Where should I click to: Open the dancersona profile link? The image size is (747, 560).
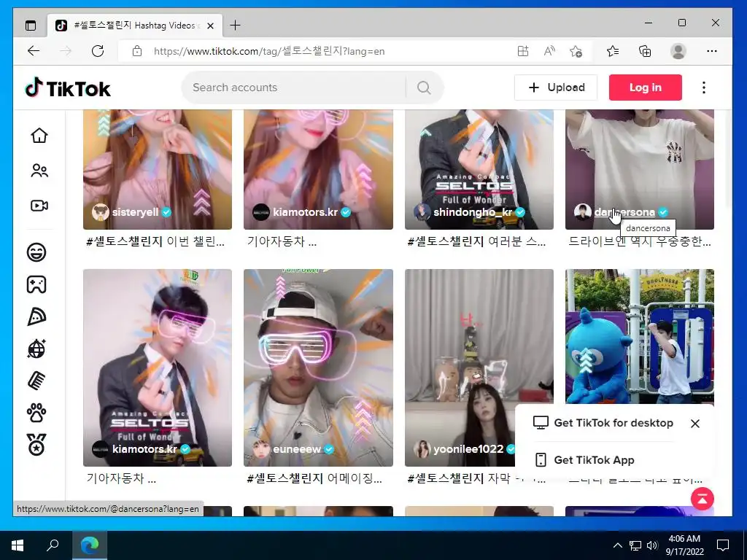pyautogui.click(x=624, y=212)
